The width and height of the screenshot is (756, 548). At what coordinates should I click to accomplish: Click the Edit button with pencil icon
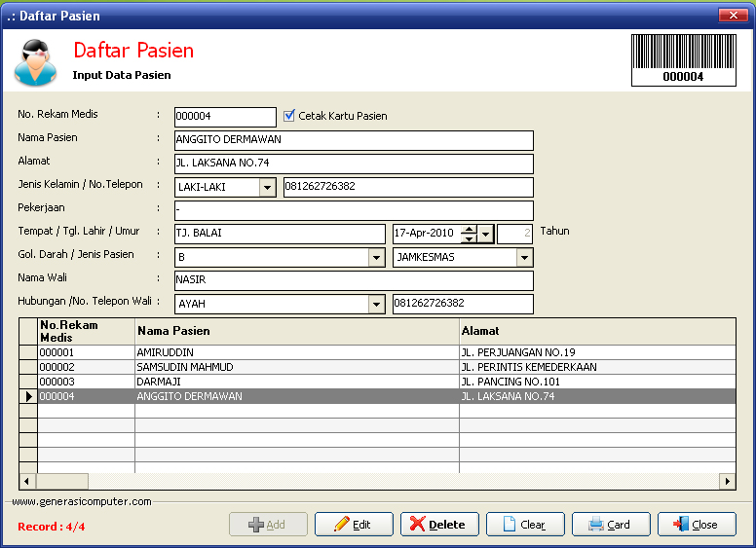click(x=354, y=525)
